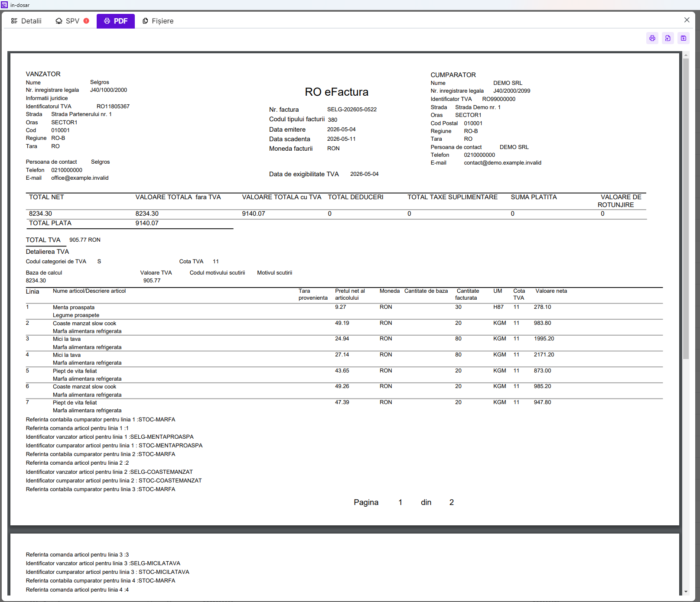Click the Data de exigibilitate TVA label
Viewport: 700px width, 602px height.
304,174
